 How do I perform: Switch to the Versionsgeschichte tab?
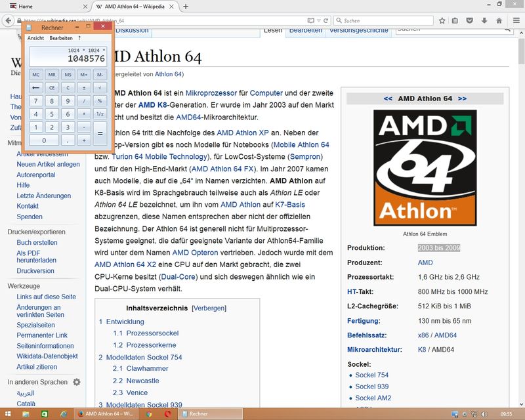pyautogui.click(x=358, y=30)
